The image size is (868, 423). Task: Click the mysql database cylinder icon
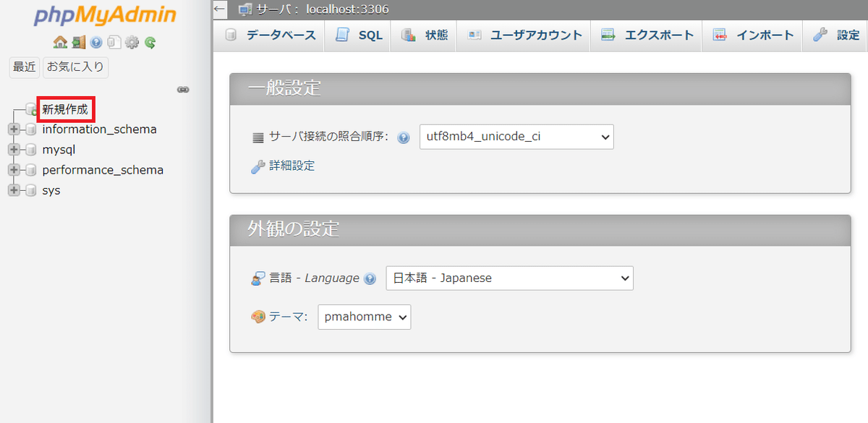pyautogui.click(x=30, y=150)
